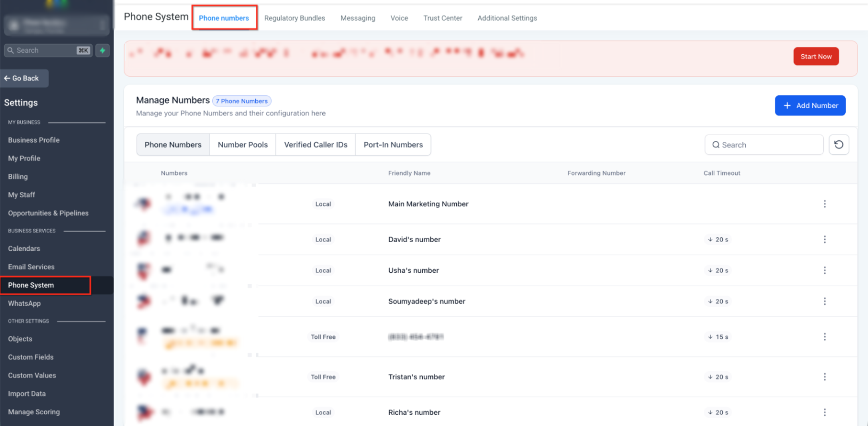Image resolution: width=868 pixels, height=426 pixels.
Task: Open the Additional Settings tab
Action: pos(507,18)
